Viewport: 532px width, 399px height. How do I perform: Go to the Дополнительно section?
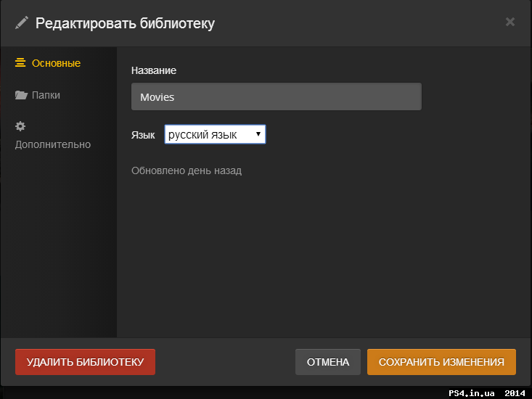click(x=53, y=144)
